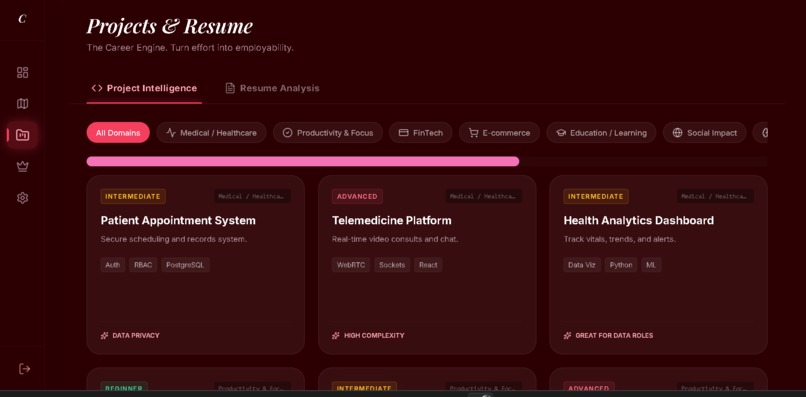Open the Telemedicine Platform card title
This screenshot has height=397, width=806.
[392, 220]
